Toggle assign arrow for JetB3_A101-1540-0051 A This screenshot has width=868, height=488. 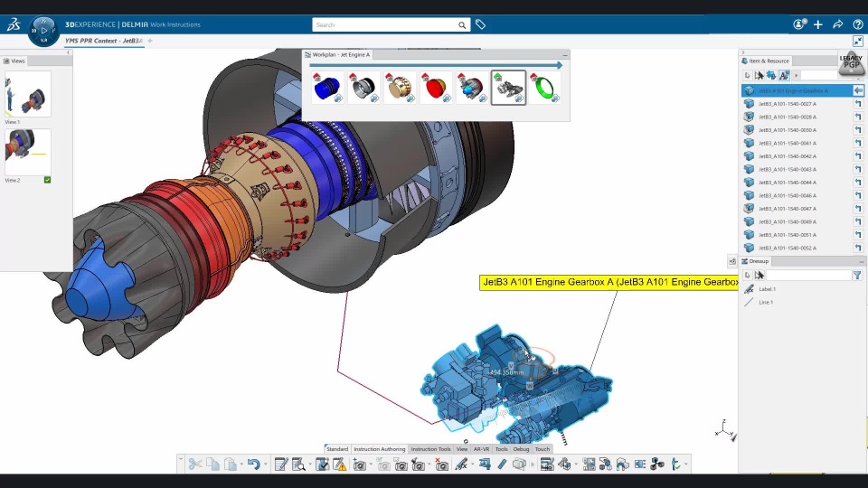[x=858, y=235]
